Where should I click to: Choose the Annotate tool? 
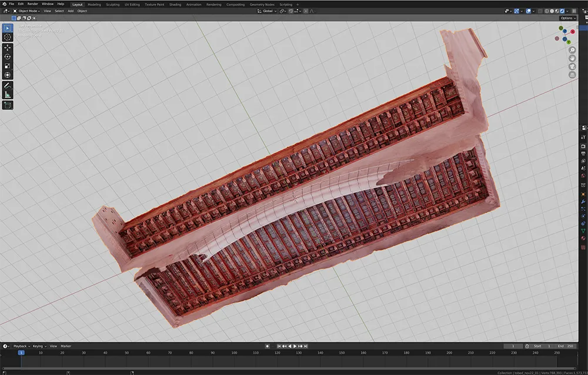point(8,85)
